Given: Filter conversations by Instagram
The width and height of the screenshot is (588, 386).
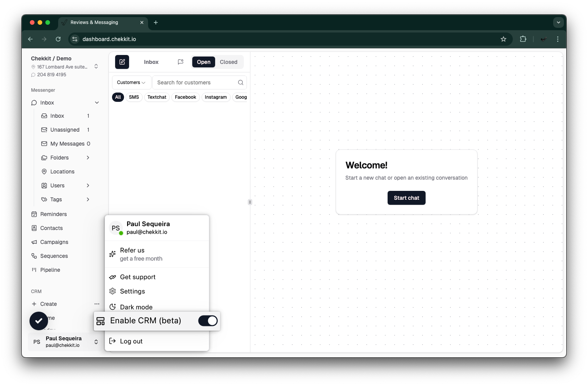Looking at the screenshot, I should tap(216, 97).
